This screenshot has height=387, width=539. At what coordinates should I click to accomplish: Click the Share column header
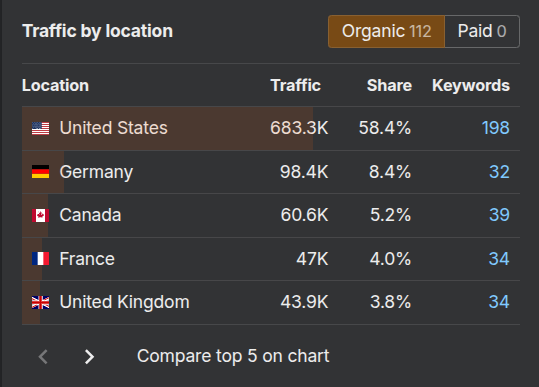[x=389, y=86]
